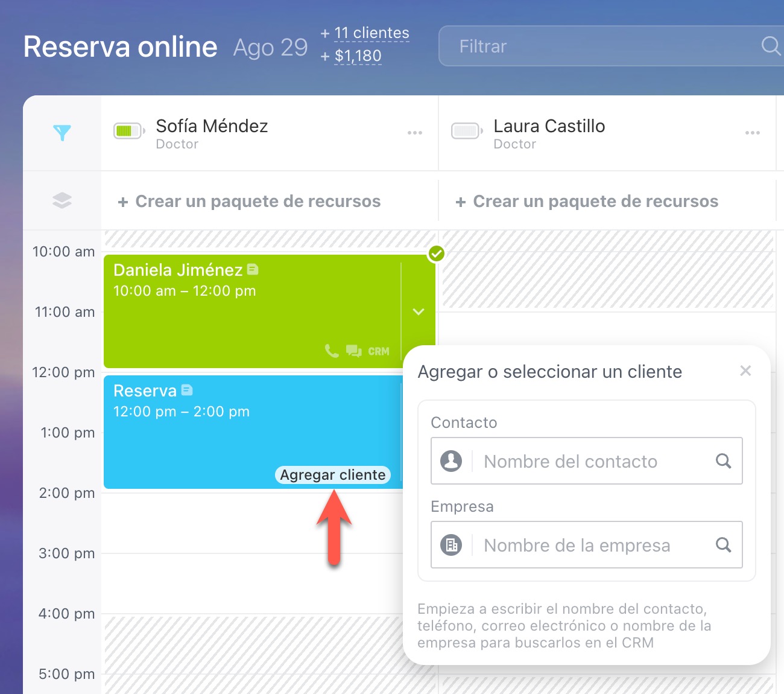Click the green confirmed checkmark badge
Viewport: 784px width, 694px height.
coord(436,254)
